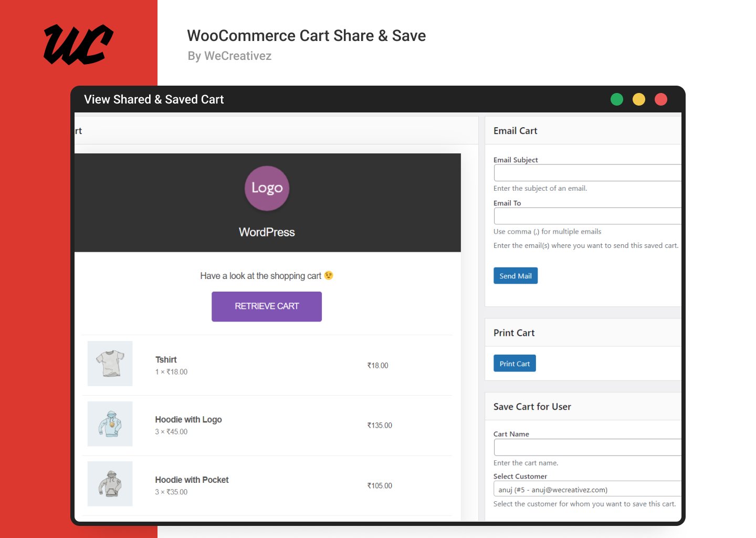Click the RETRIEVE CART button
756x538 pixels.
(267, 306)
